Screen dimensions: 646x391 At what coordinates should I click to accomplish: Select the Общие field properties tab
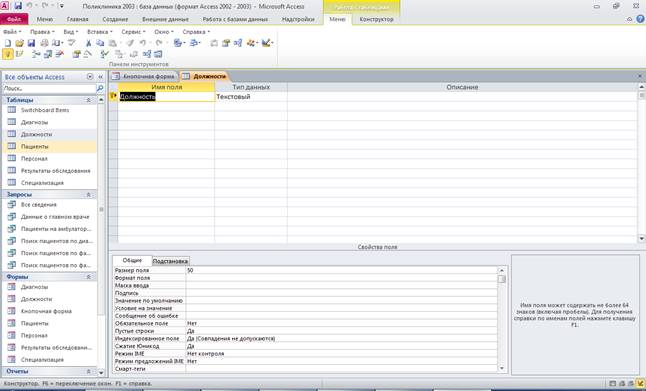tap(132, 260)
